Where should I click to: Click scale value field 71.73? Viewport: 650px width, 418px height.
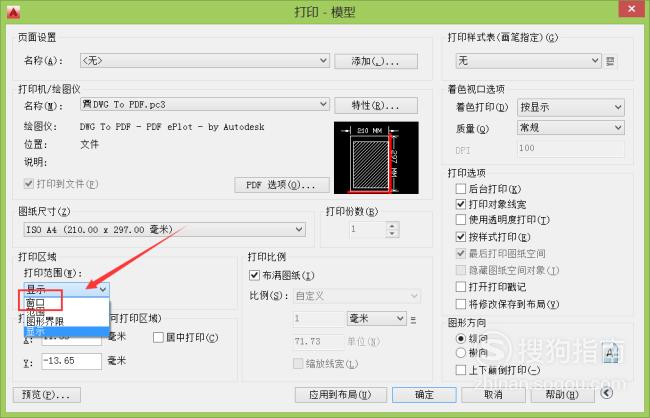click(x=318, y=342)
